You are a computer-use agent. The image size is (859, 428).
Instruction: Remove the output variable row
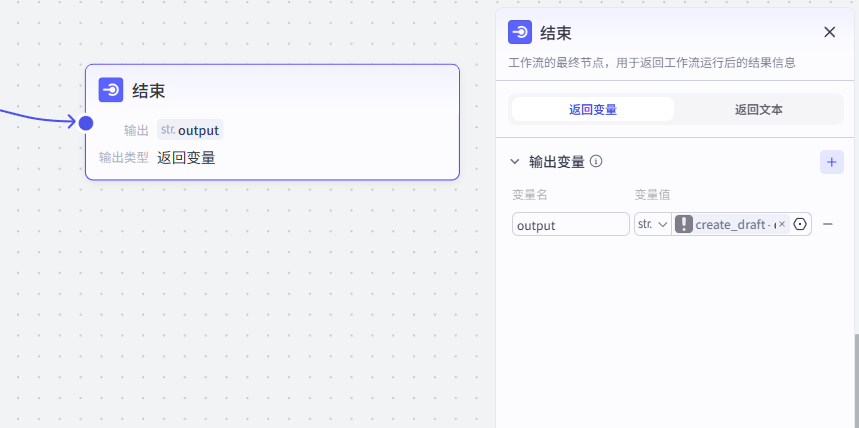[828, 224]
